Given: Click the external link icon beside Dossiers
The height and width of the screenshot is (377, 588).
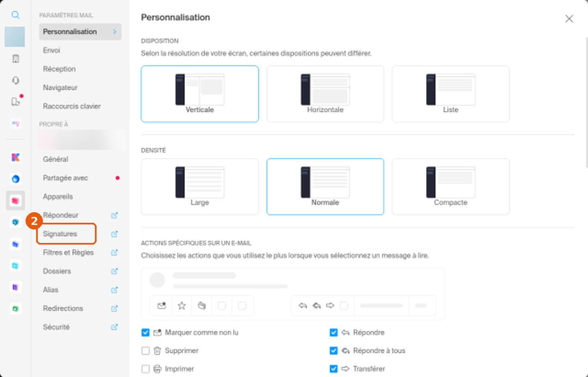Looking at the screenshot, I should click(x=114, y=271).
